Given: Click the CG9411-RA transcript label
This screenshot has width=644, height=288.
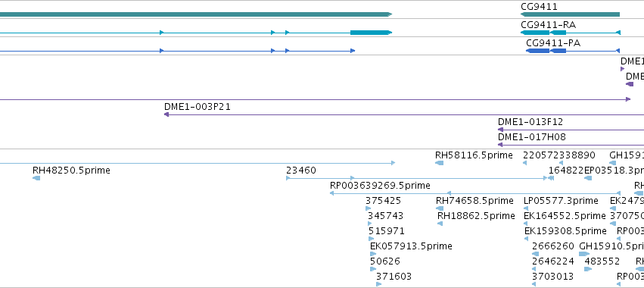Looking at the screenshot, I should pos(549,25).
